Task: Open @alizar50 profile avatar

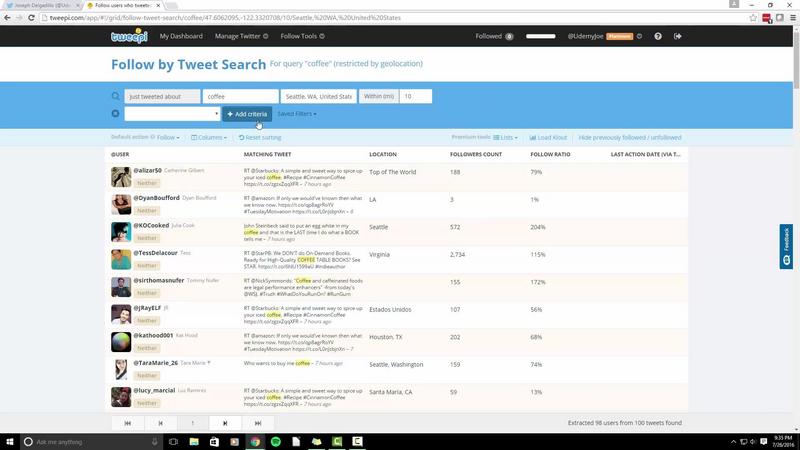Action: coord(121,177)
